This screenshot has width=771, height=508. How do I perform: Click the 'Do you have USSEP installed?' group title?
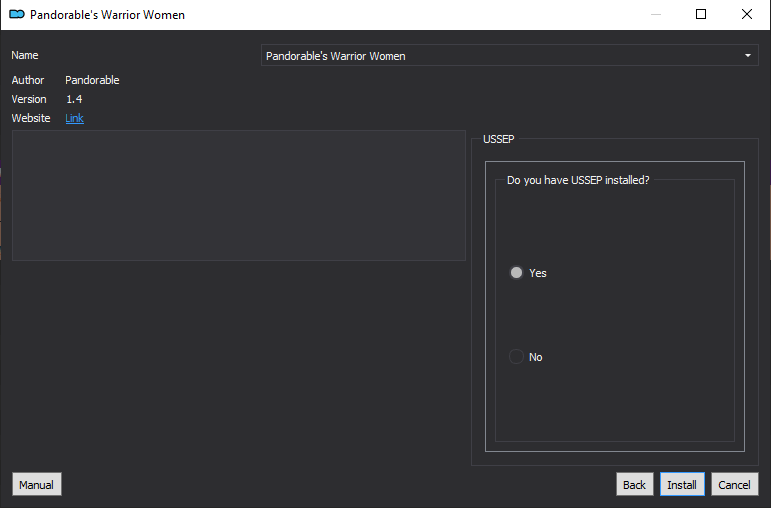pyautogui.click(x=578, y=180)
